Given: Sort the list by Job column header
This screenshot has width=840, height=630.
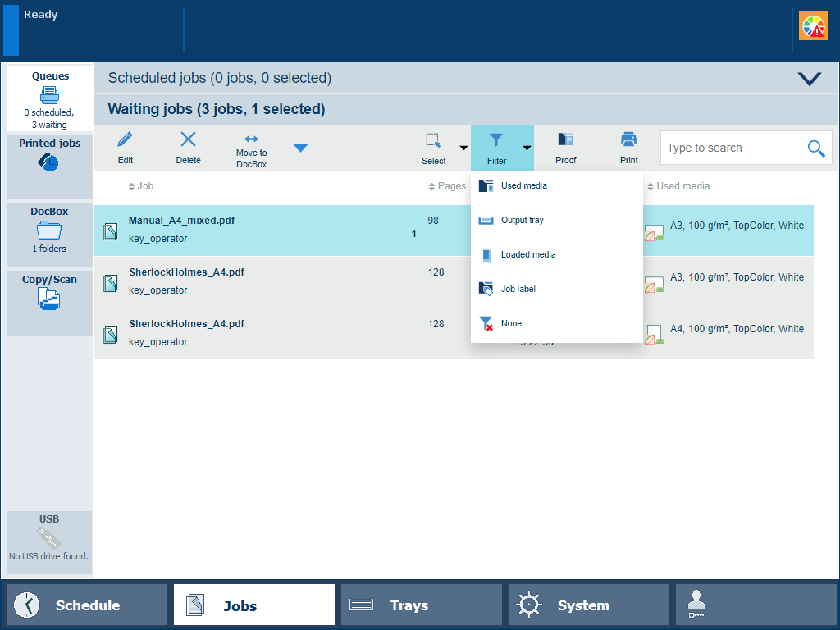Looking at the screenshot, I should click(x=145, y=186).
